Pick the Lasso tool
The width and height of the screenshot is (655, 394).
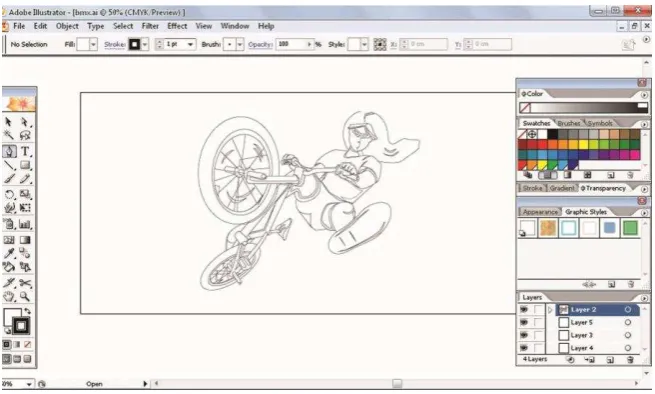(x=25, y=135)
